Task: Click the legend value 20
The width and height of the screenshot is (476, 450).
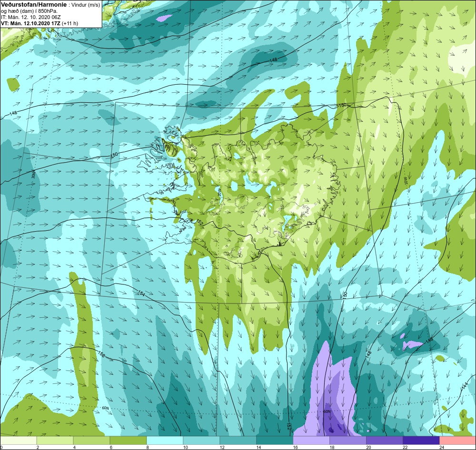Action: coord(368,447)
